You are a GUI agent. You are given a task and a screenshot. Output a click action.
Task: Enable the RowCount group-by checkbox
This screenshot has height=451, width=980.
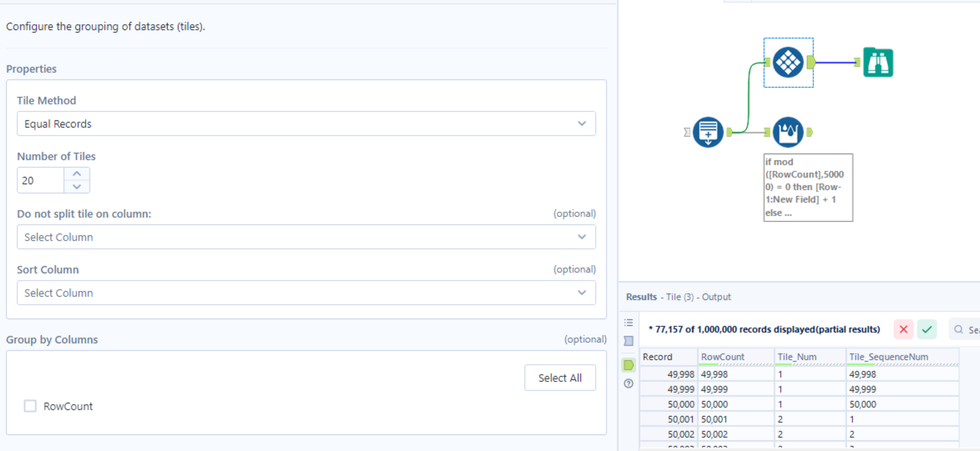point(30,406)
